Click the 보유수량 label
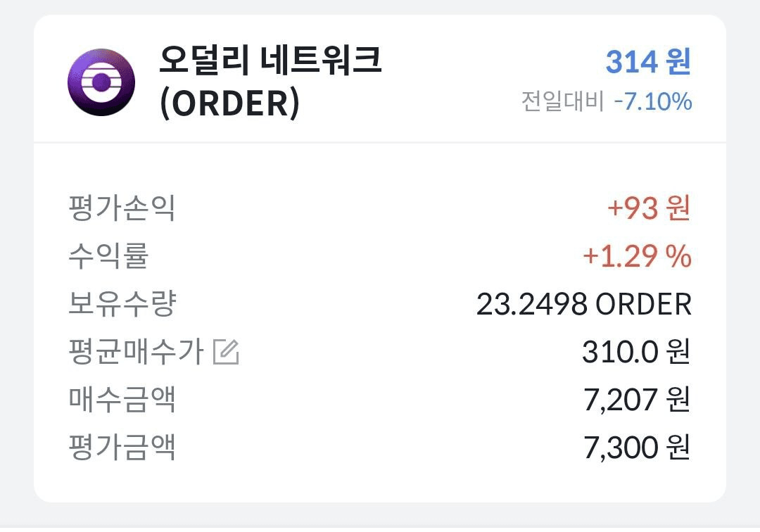This screenshot has height=532, width=760. click(122, 304)
